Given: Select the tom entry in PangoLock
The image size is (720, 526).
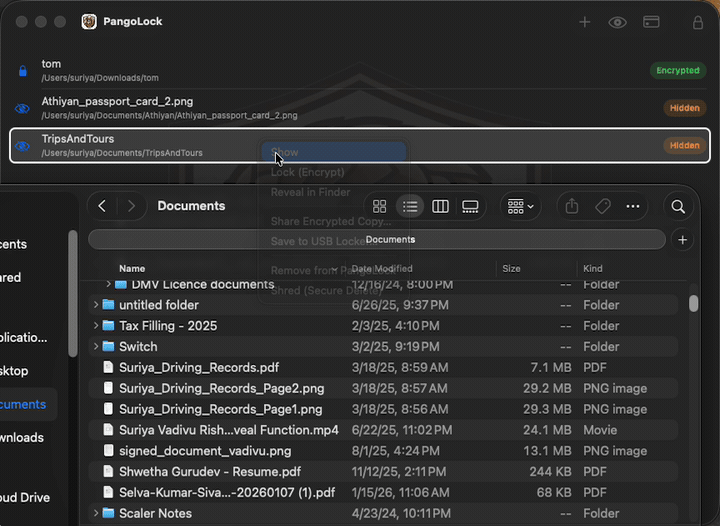Looking at the screenshot, I should coord(360,70).
